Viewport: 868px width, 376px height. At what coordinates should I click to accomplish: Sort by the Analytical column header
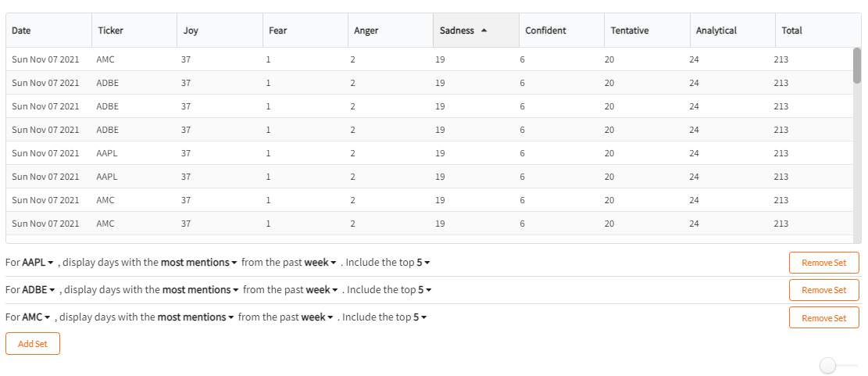coord(732,30)
